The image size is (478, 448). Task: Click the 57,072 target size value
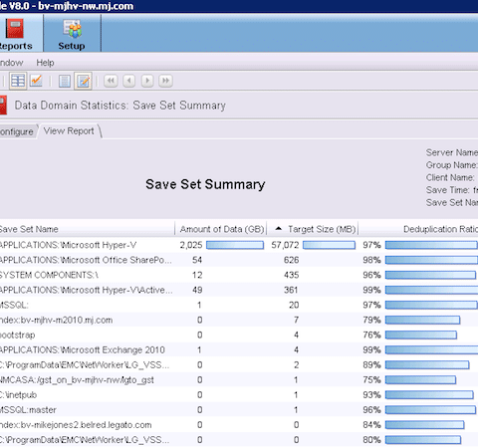pyautogui.click(x=285, y=245)
